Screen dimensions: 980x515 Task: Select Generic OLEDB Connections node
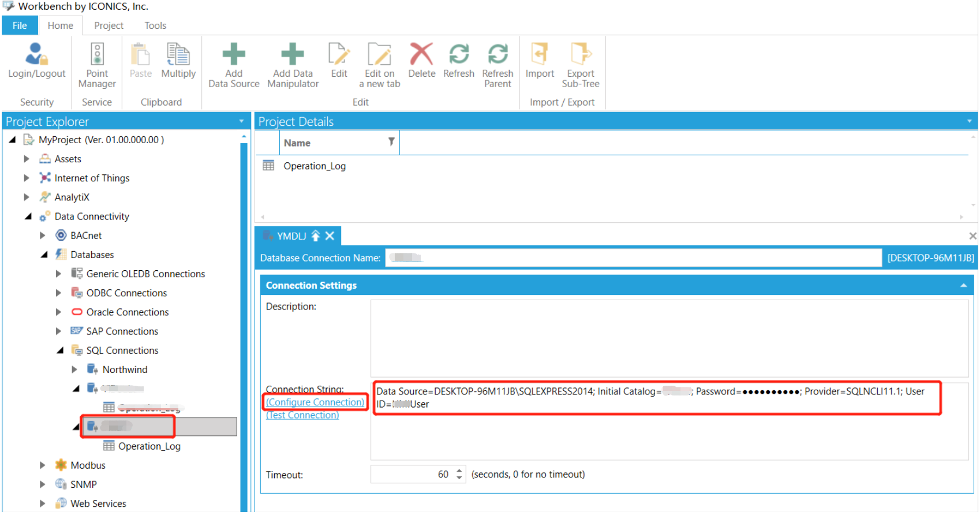145,274
